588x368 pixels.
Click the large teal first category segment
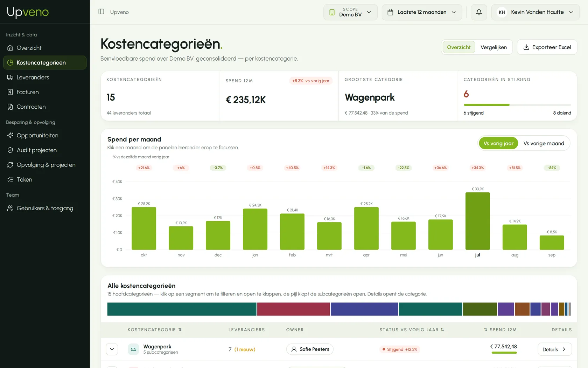182,309
